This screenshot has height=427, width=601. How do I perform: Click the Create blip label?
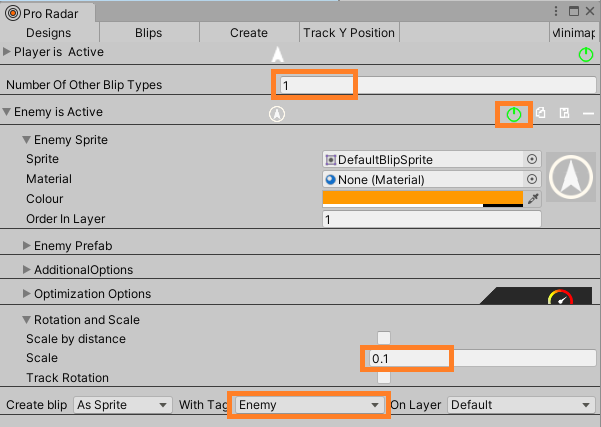pos(36,405)
